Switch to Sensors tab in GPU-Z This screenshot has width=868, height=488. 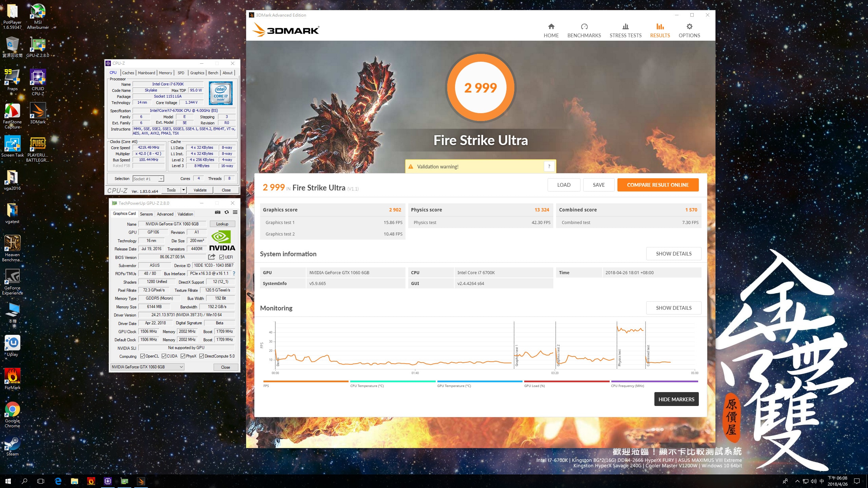(146, 214)
